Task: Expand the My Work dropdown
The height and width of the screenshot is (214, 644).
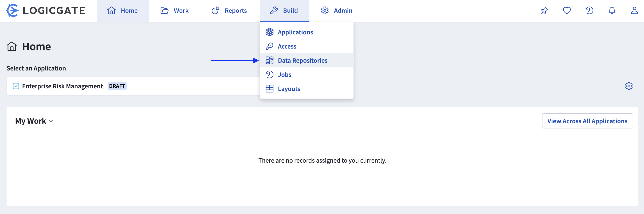Action: pos(34,121)
